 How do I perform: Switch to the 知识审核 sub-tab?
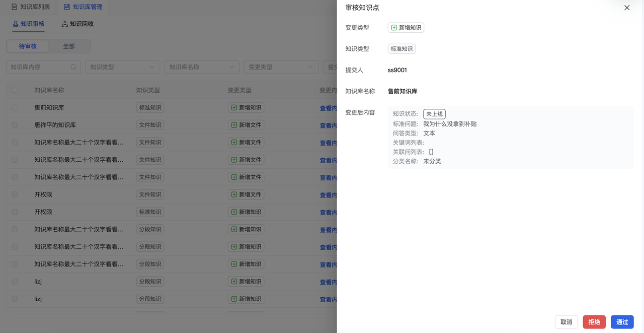pos(29,24)
